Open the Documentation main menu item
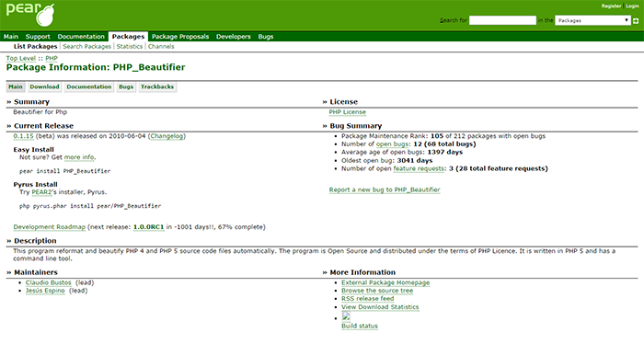Screen dimensions: 644x344 click(x=81, y=37)
